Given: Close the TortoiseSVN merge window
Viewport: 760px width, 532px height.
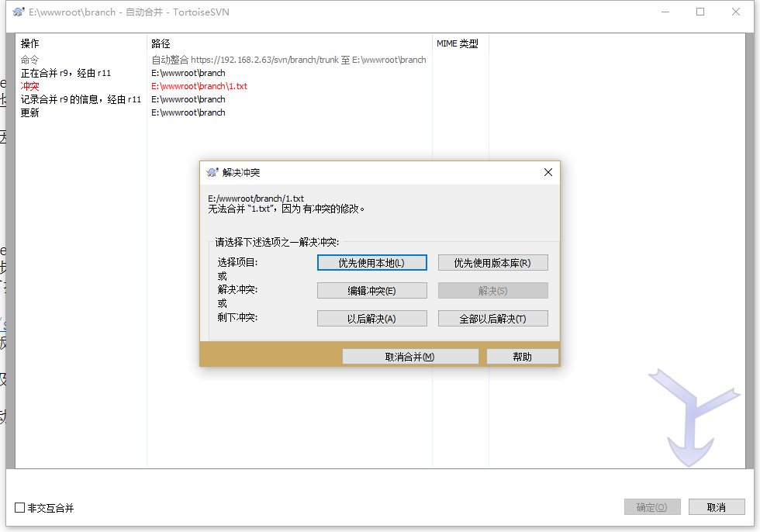Looking at the screenshot, I should [736, 12].
